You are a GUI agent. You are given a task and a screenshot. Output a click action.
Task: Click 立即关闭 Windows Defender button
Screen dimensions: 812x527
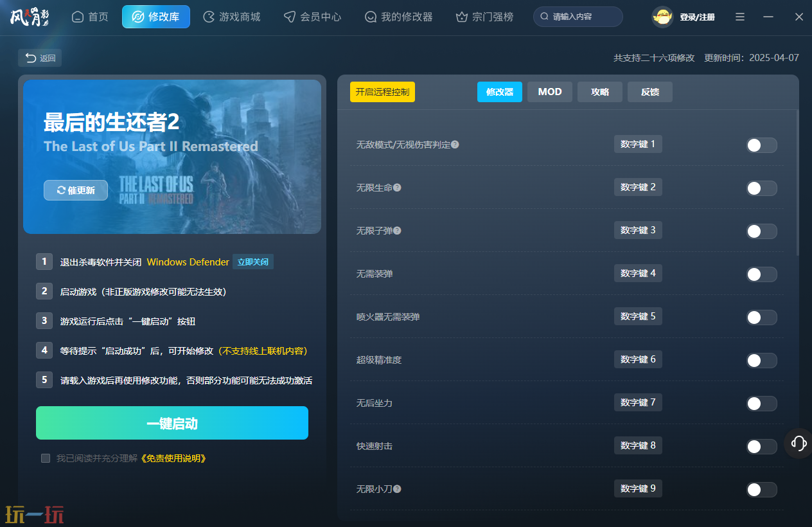point(253,262)
